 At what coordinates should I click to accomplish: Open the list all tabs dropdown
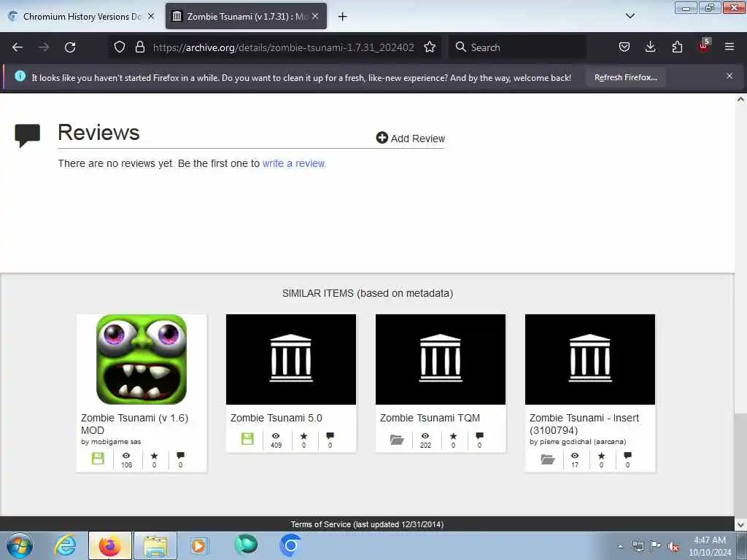[x=630, y=16]
